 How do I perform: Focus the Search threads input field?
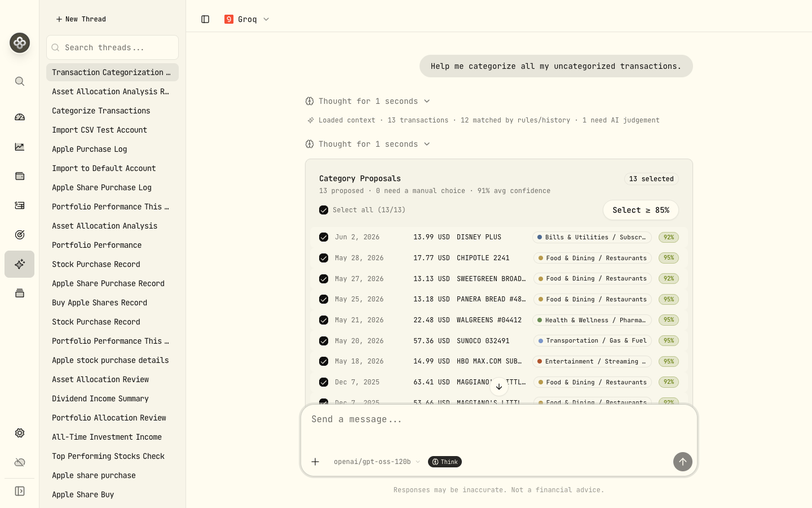[x=112, y=47]
